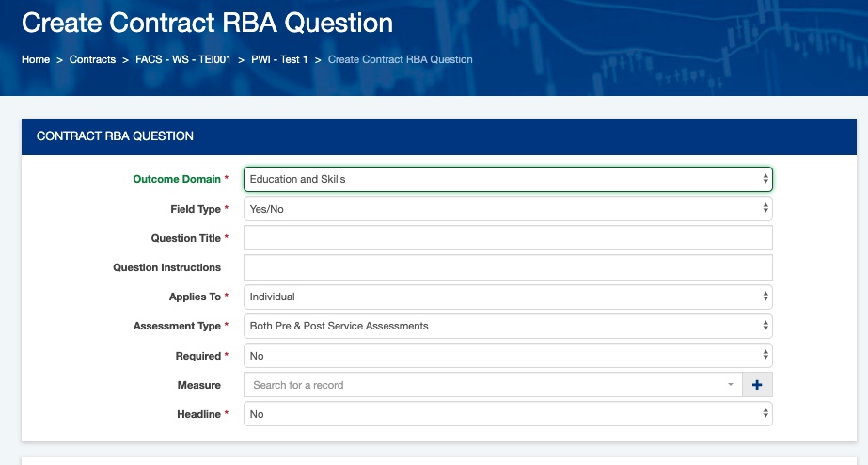Open the Applies To dropdown
The height and width of the screenshot is (465, 868).
click(x=508, y=297)
